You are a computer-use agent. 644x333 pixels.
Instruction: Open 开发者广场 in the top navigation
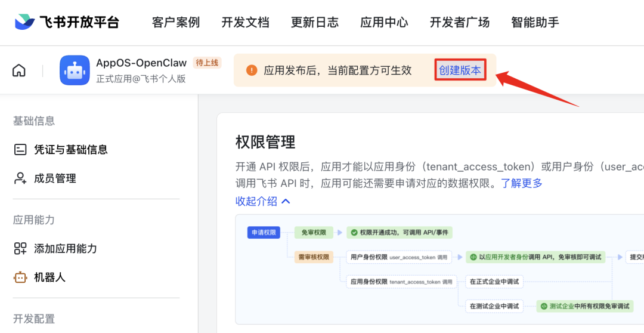(460, 22)
